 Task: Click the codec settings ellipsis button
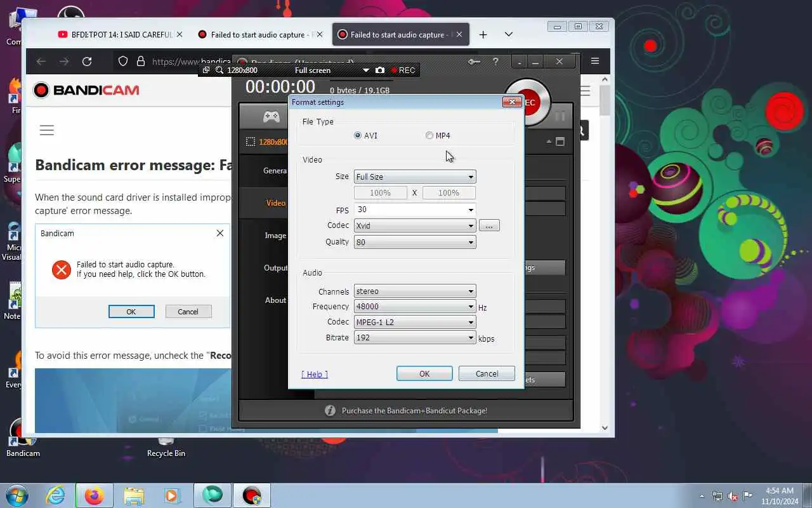click(489, 225)
